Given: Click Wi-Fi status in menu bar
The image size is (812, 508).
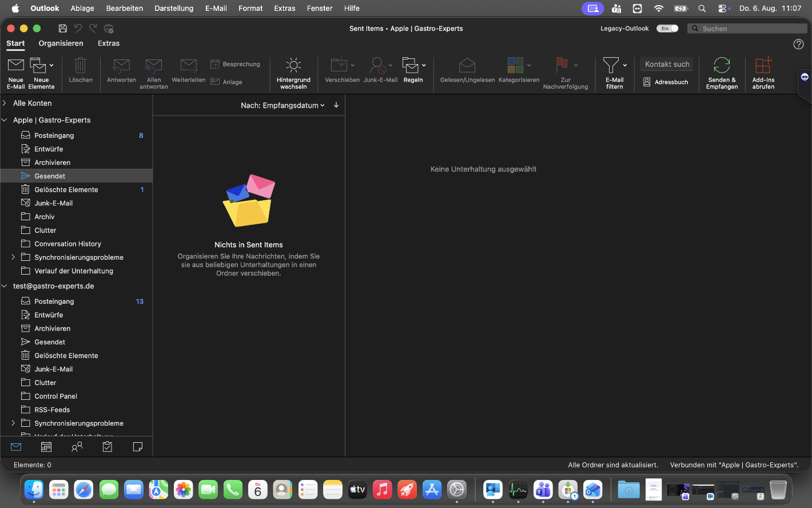Looking at the screenshot, I should [x=659, y=9].
